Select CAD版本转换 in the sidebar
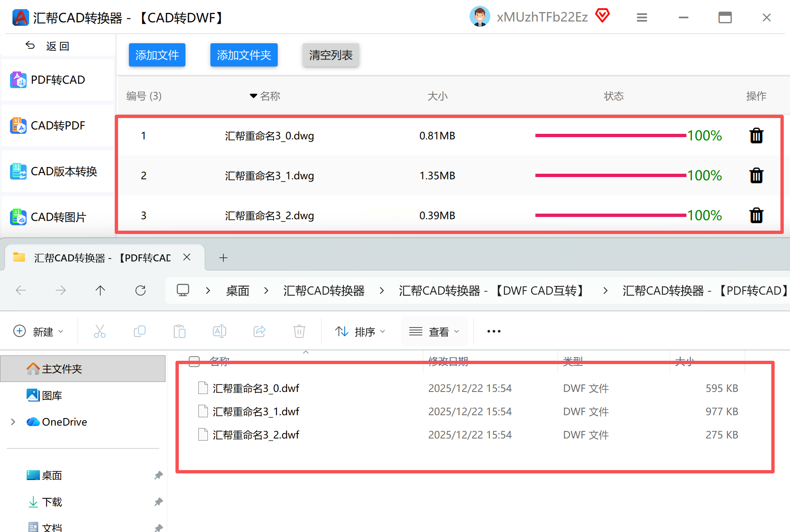This screenshot has width=790, height=532. pyautogui.click(x=58, y=171)
